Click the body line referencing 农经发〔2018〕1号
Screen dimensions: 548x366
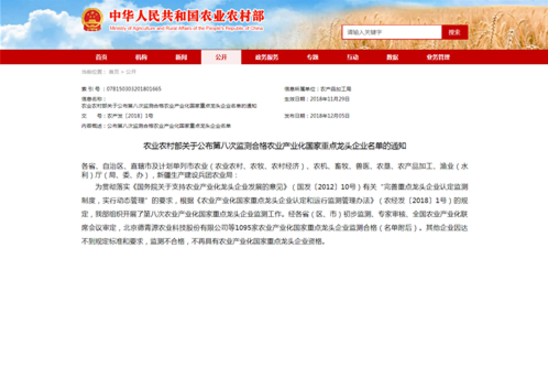(x=275, y=200)
